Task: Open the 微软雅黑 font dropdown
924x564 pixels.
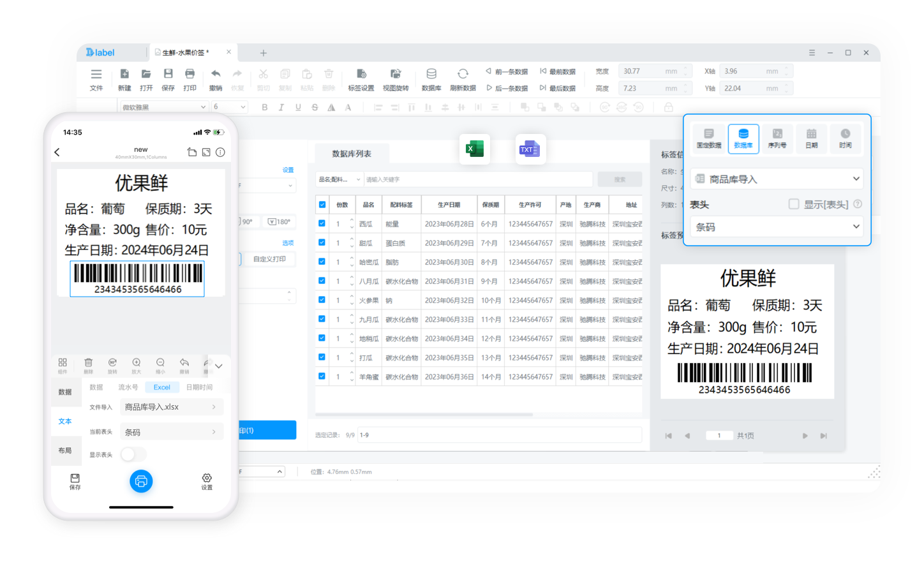Action: tap(164, 107)
